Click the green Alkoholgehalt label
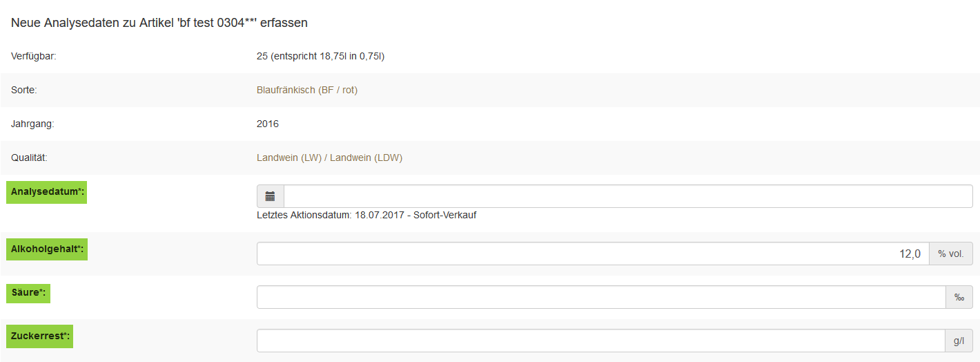The height and width of the screenshot is (362, 980). click(48, 249)
